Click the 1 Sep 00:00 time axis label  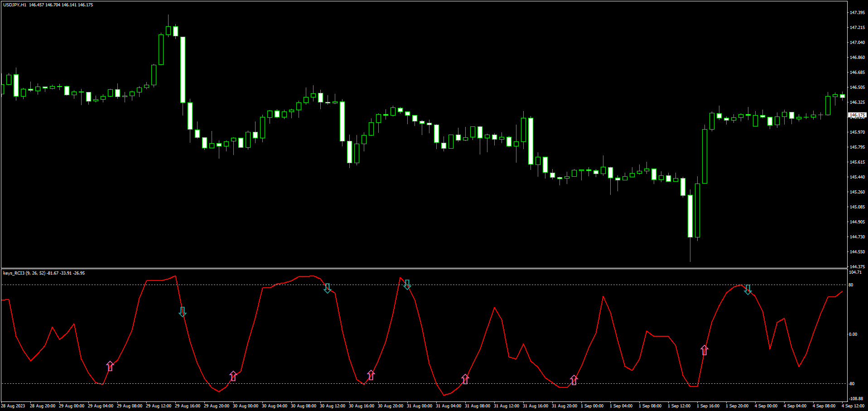coord(592,406)
